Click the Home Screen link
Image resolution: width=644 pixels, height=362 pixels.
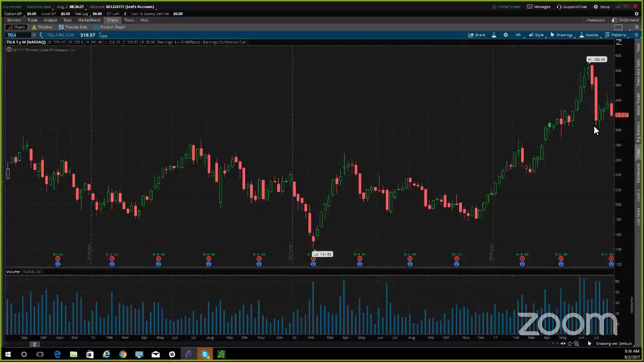[x=506, y=7]
